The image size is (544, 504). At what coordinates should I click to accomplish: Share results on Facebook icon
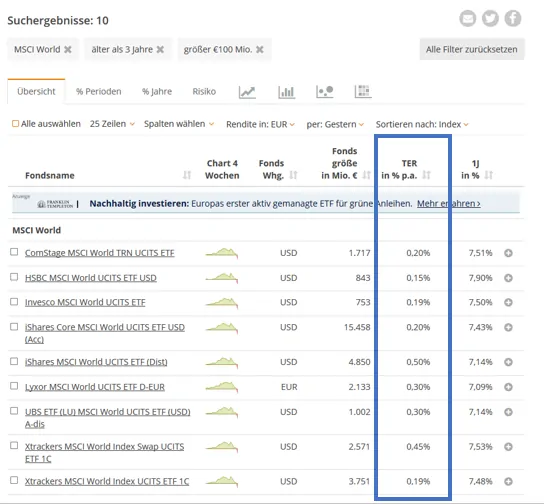coord(512,18)
